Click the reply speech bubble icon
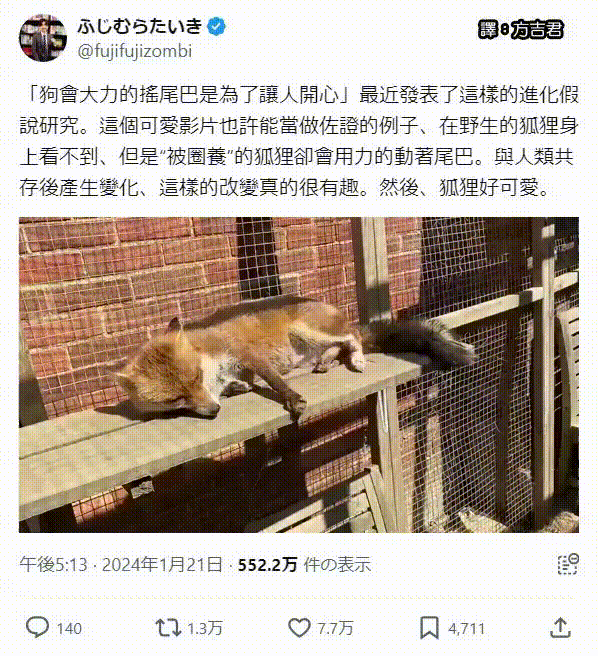The height and width of the screenshot is (656, 598). (x=37, y=627)
